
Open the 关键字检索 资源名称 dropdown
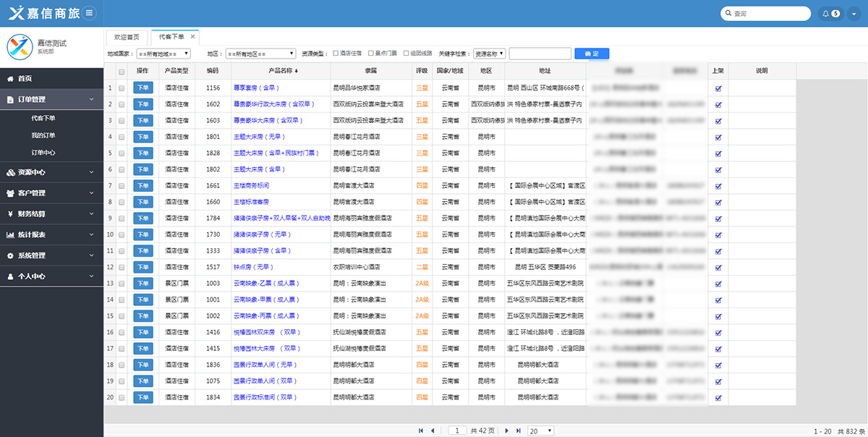489,54
